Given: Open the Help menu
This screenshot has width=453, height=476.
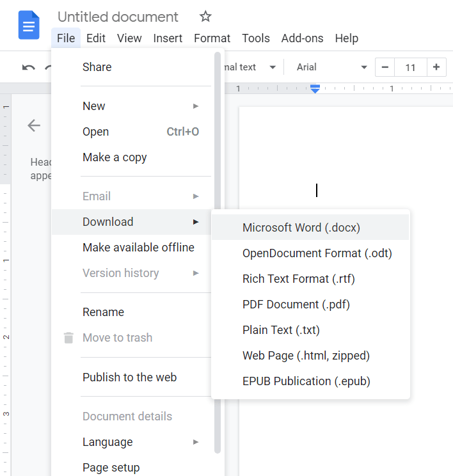Looking at the screenshot, I should click(346, 38).
